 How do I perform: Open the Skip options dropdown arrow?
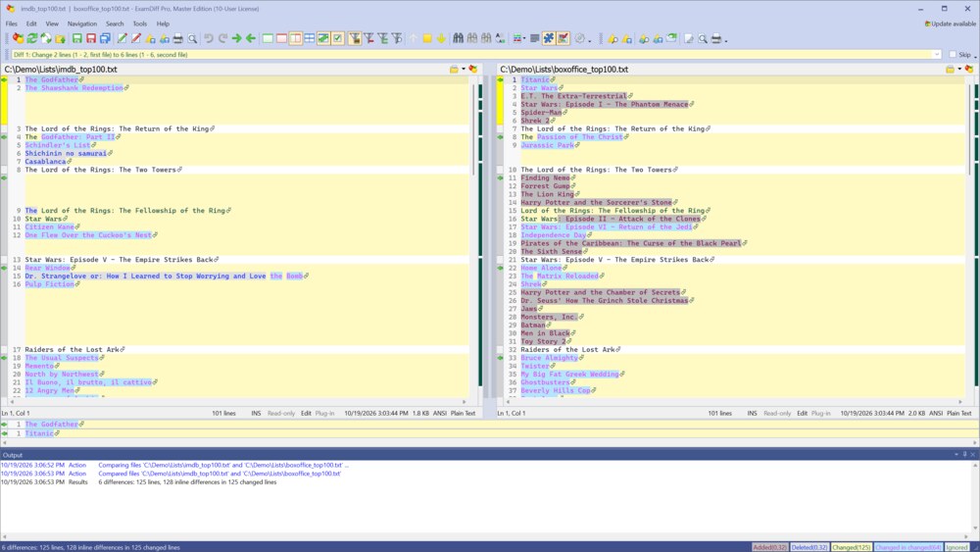[975, 56]
